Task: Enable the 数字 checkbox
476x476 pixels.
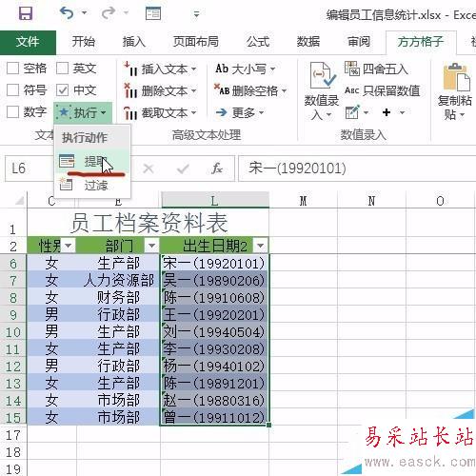Action: 13,111
